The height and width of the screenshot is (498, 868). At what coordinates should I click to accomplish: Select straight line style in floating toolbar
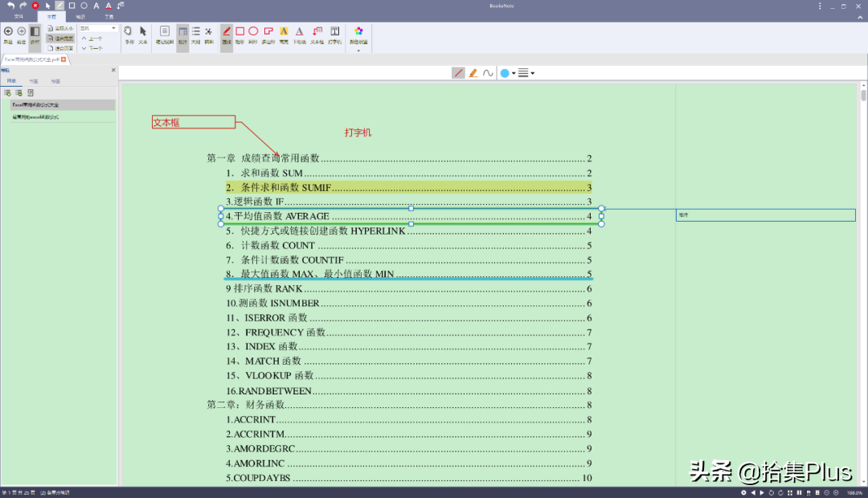tap(458, 73)
